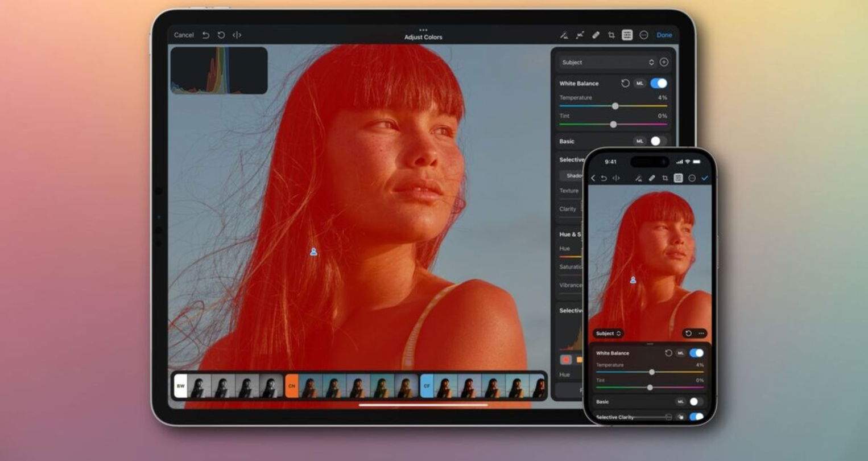Enable the Basic adjustments toggle on iPad

click(658, 141)
